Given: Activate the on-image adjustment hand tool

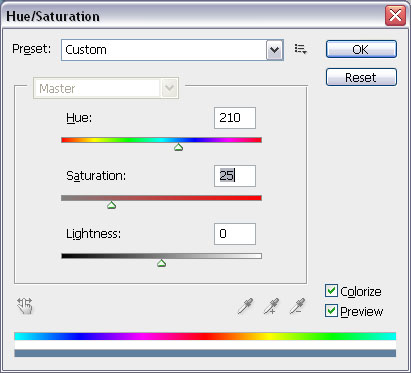Looking at the screenshot, I should [x=25, y=306].
